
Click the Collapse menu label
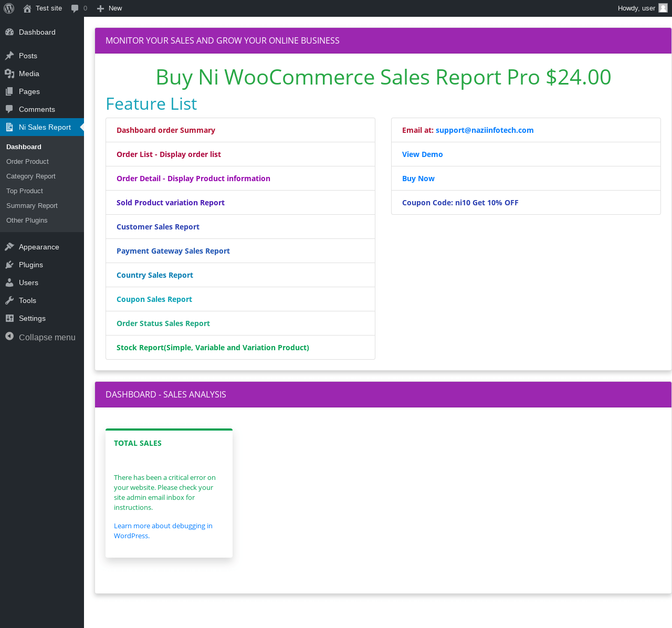[x=47, y=337]
